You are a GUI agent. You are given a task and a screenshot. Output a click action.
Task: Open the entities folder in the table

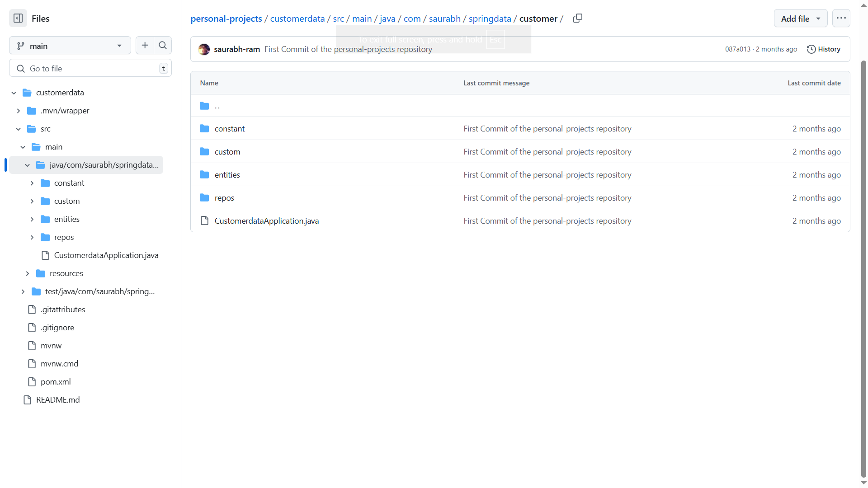[227, 175]
